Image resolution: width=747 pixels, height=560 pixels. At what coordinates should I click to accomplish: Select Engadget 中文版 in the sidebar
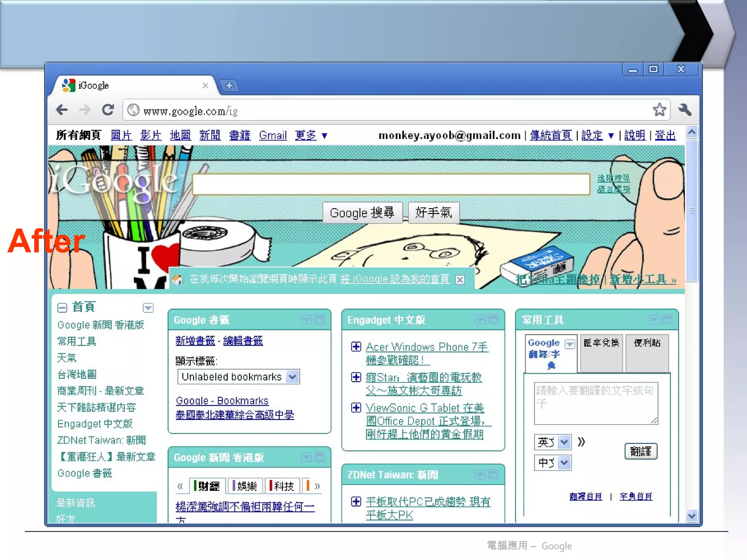95,424
